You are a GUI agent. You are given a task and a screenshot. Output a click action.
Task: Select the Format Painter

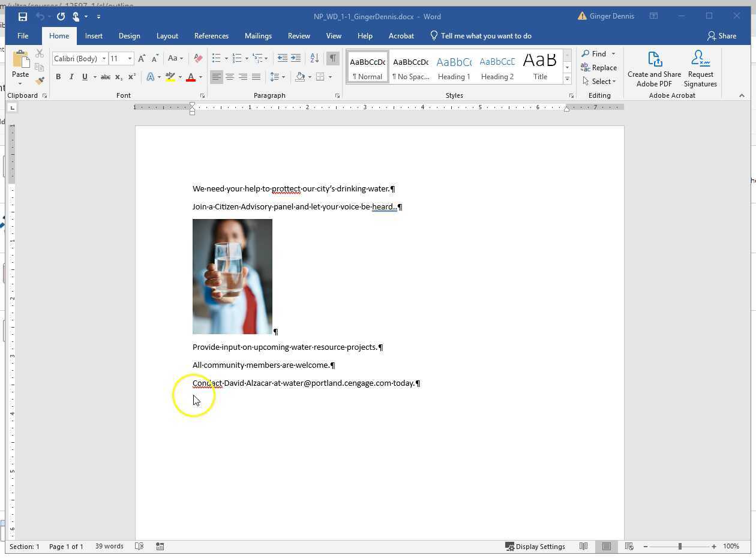coord(39,80)
